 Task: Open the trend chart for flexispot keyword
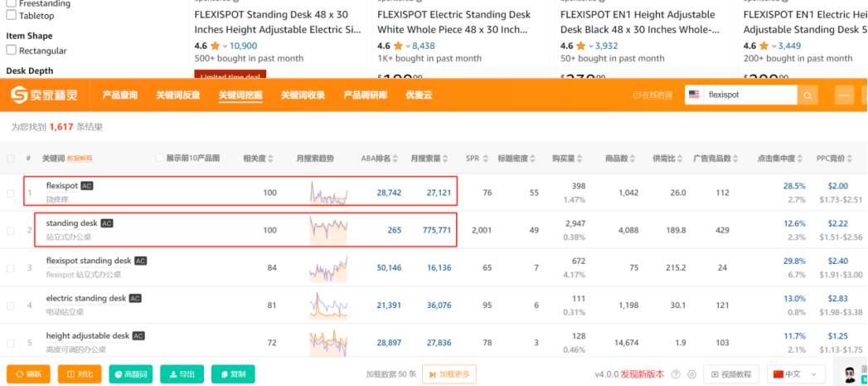(328, 193)
